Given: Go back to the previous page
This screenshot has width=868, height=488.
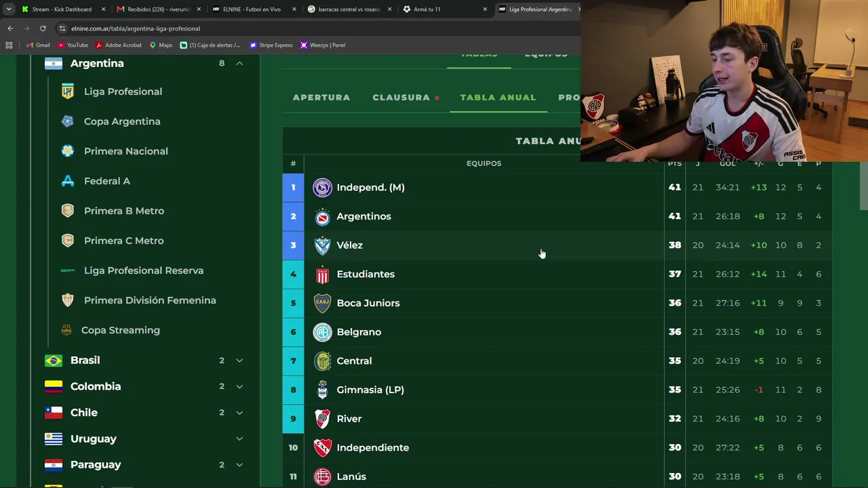Looking at the screenshot, I should coord(10,28).
